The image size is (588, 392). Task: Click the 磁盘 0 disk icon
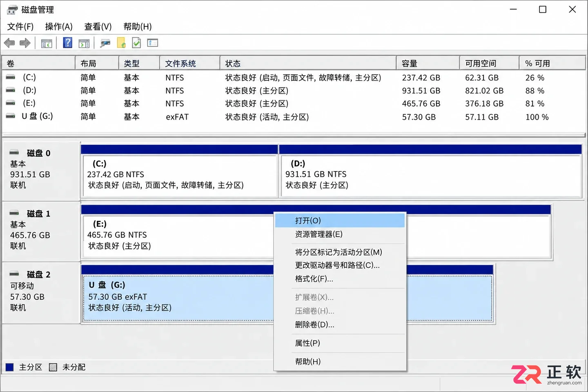pyautogui.click(x=14, y=152)
